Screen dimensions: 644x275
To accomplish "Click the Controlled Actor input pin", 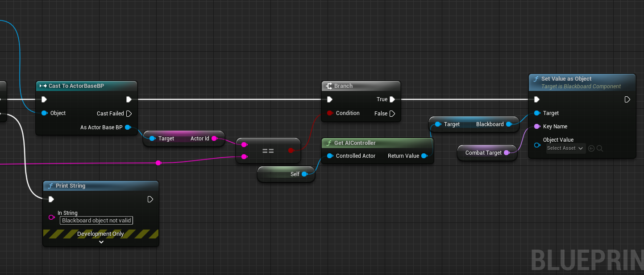I will tap(330, 156).
